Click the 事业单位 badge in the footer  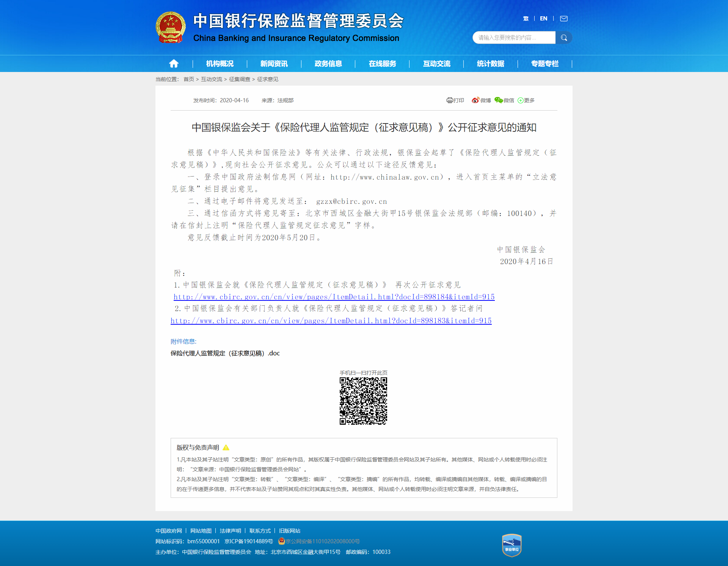pyautogui.click(x=511, y=544)
